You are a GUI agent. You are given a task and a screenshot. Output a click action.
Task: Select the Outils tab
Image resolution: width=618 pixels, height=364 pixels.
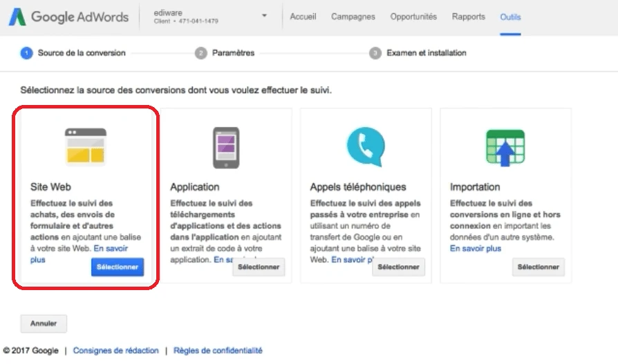point(510,17)
